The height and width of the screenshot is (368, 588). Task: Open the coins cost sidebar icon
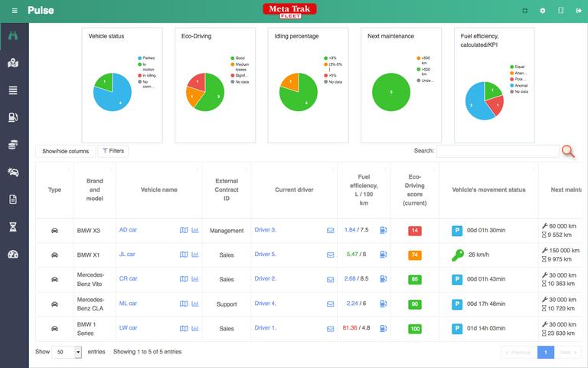point(13,145)
